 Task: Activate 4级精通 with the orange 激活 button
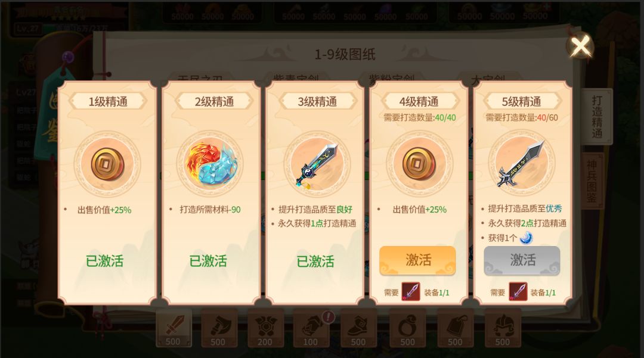417,260
